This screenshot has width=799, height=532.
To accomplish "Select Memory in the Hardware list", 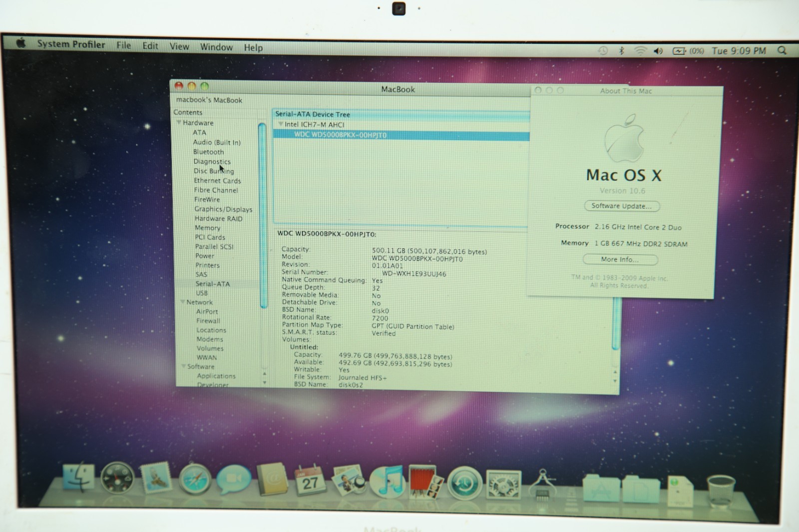I will tap(207, 228).
